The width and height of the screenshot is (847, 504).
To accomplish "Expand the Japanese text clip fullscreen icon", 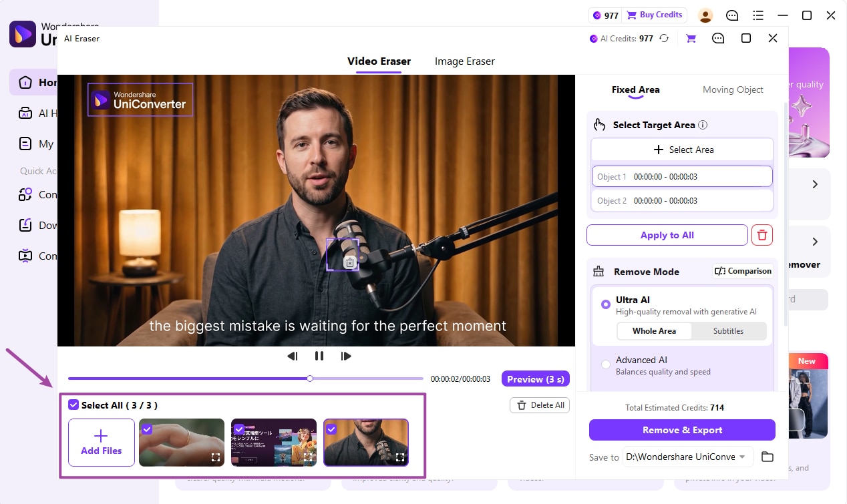I will 308,457.
